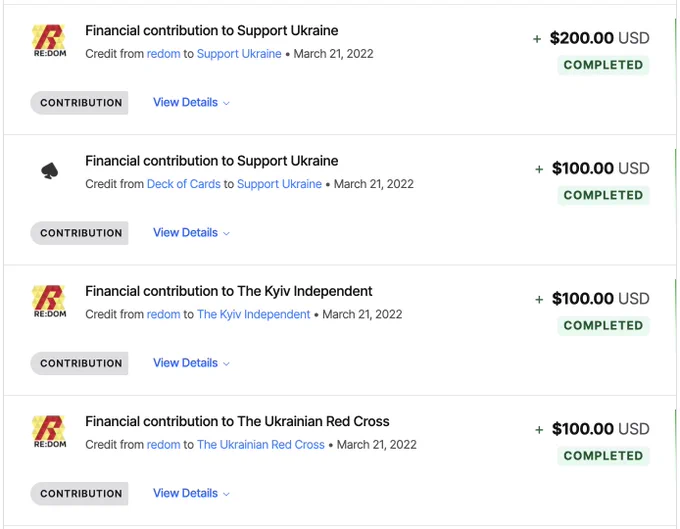Expand View Details for Kyiv Independent contribution
The image size is (680, 529).
click(191, 363)
